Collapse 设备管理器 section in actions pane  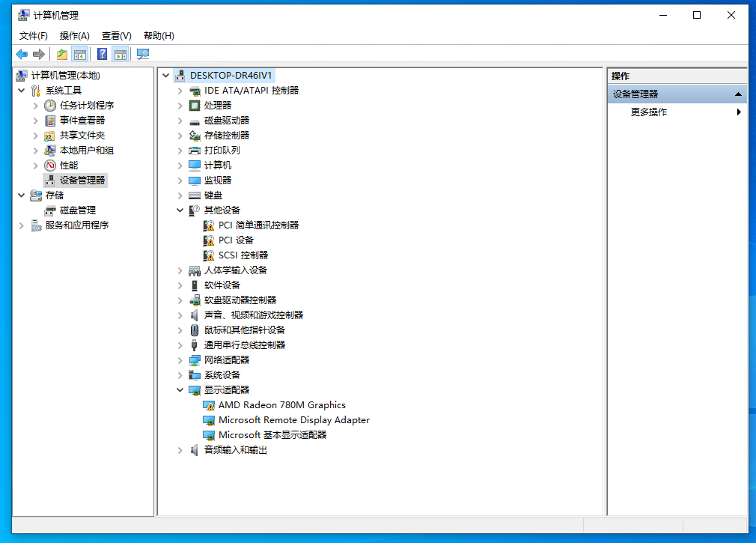point(738,94)
